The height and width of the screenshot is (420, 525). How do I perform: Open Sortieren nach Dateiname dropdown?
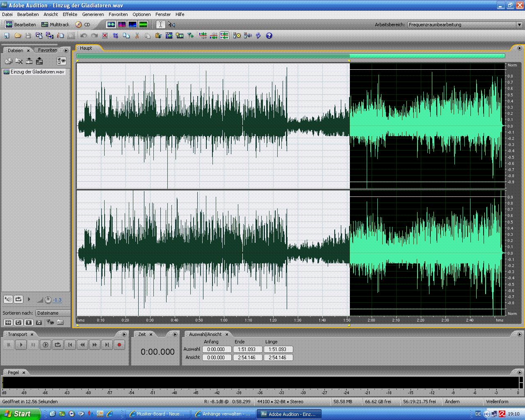tap(52, 313)
